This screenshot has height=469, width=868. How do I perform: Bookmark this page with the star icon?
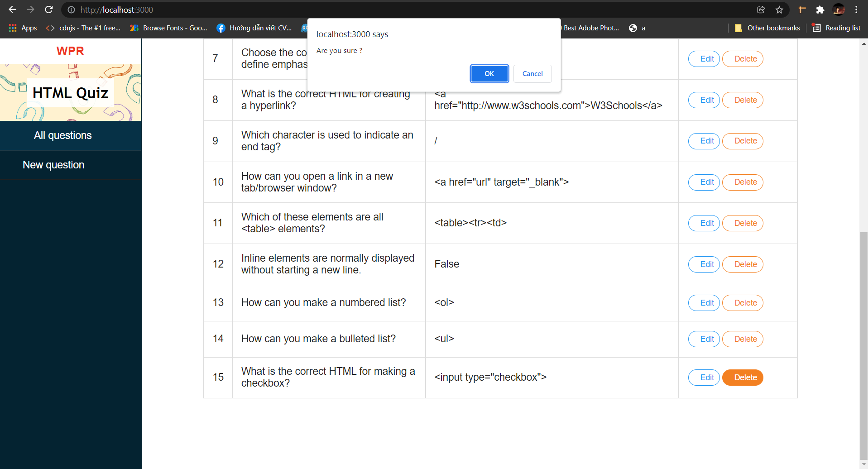(779, 10)
